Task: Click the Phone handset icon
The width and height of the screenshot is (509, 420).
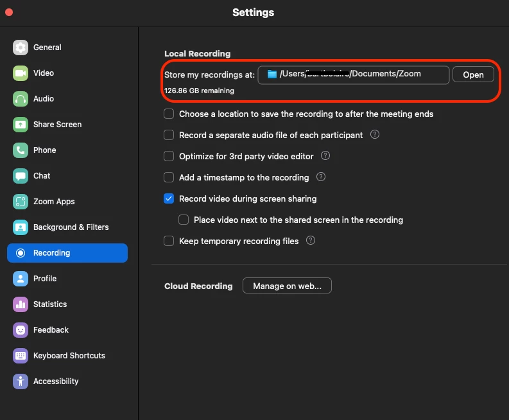Action: (x=21, y=150)
